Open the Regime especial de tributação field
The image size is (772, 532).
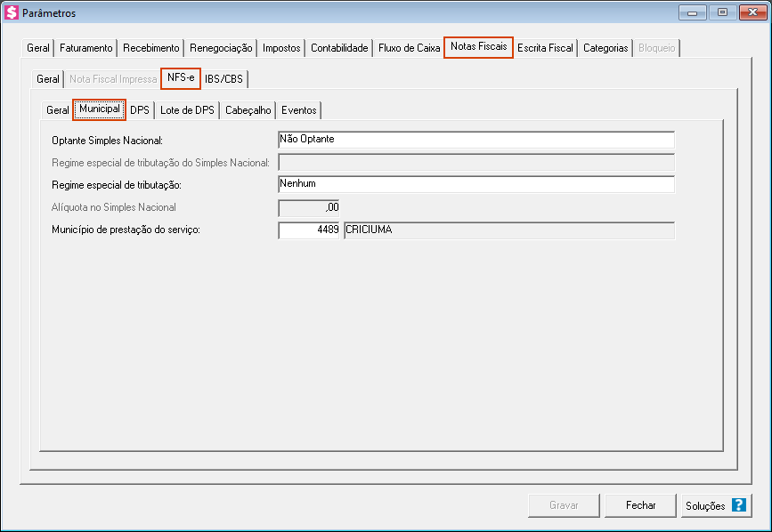tap(475, 184)
